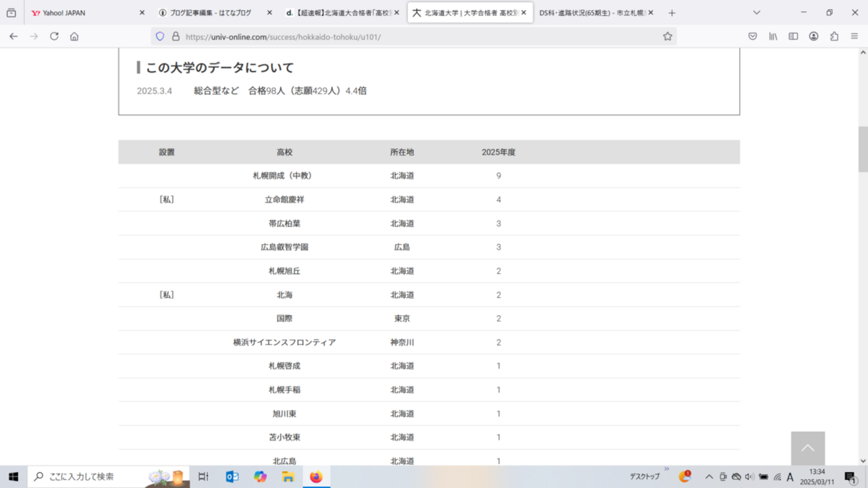Click 帯広柏葉 school name
This screenshot has width=868, height=488.
[x=284, y=224]
